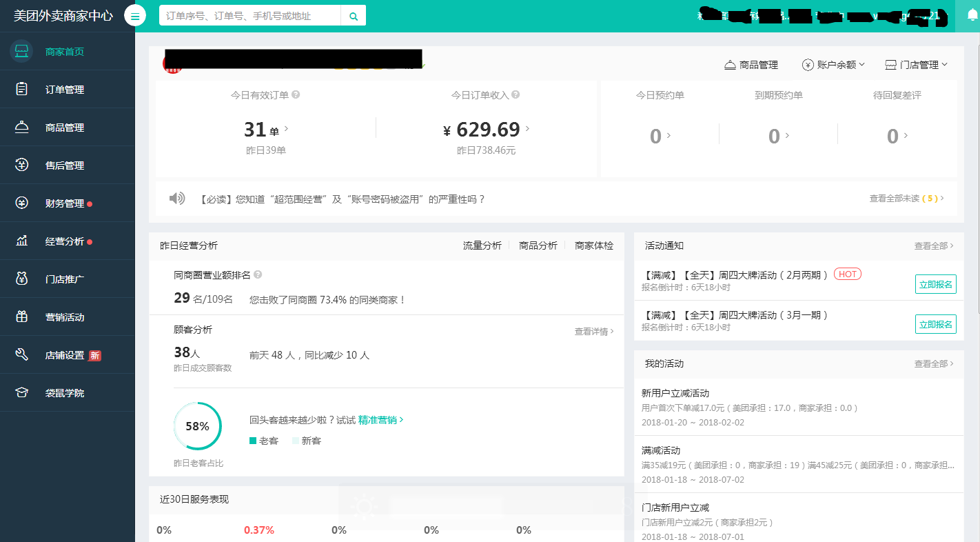
Task: Open the 精准营销 link
Action: pyautogui.click(x=380, y=420)
